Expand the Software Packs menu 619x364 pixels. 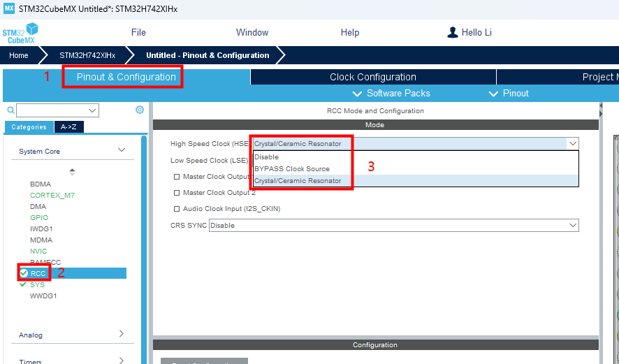[x=391, y=93]
